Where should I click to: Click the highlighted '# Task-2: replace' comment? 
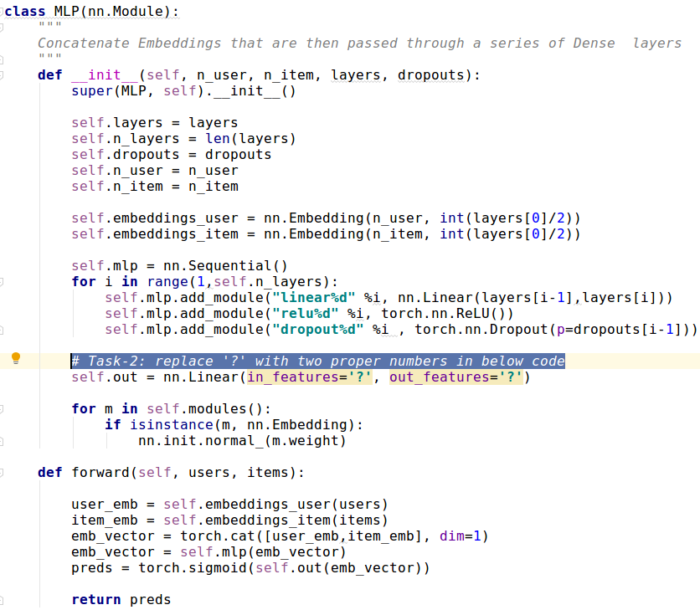click(318, 361)
